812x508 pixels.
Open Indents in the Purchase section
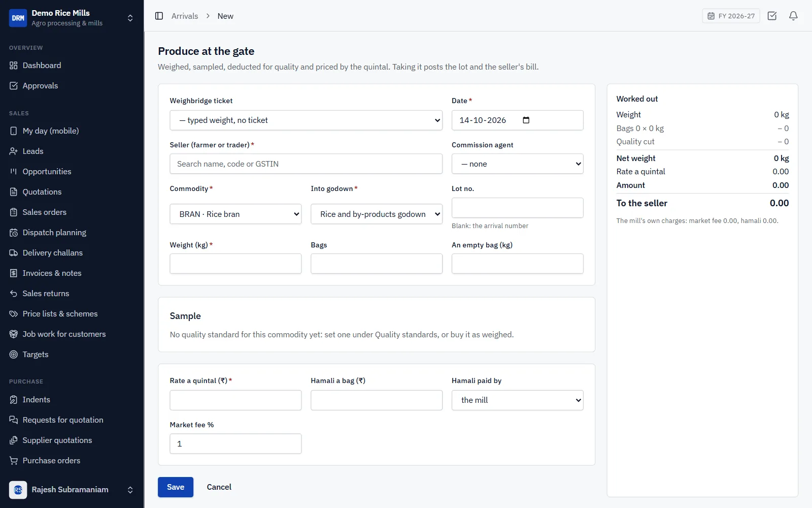click(72, 400)
